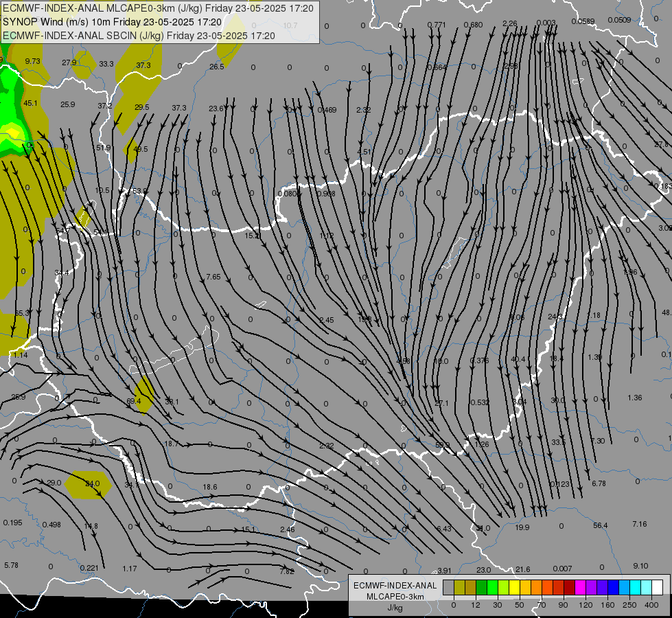Click the '19.5' map value
672x618 pixels.
102,190
